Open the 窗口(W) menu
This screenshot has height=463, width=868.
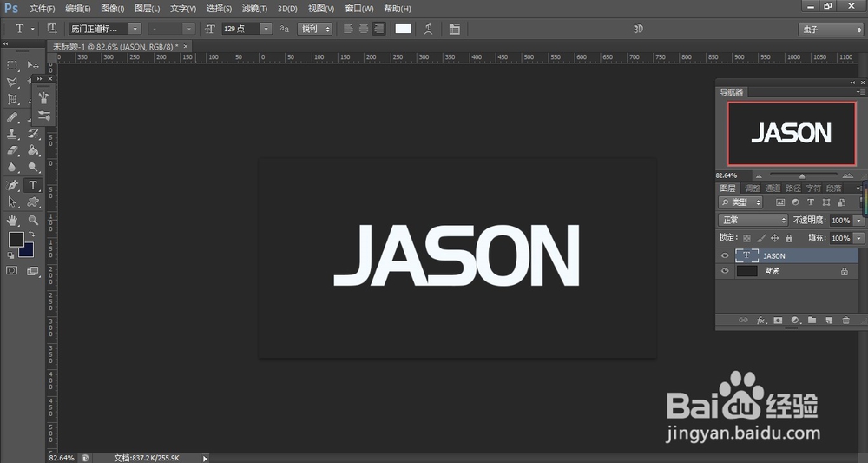pos(358,9)
